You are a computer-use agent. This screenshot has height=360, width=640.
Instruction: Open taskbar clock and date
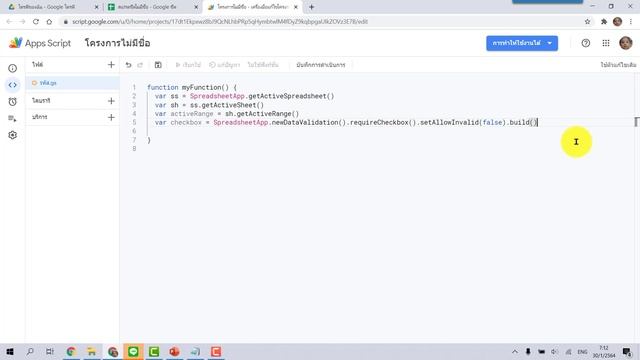click(x=604, y=351)
